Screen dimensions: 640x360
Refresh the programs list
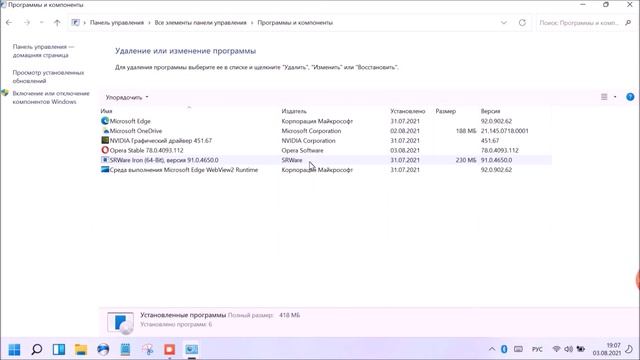click(x=522, y=22)
